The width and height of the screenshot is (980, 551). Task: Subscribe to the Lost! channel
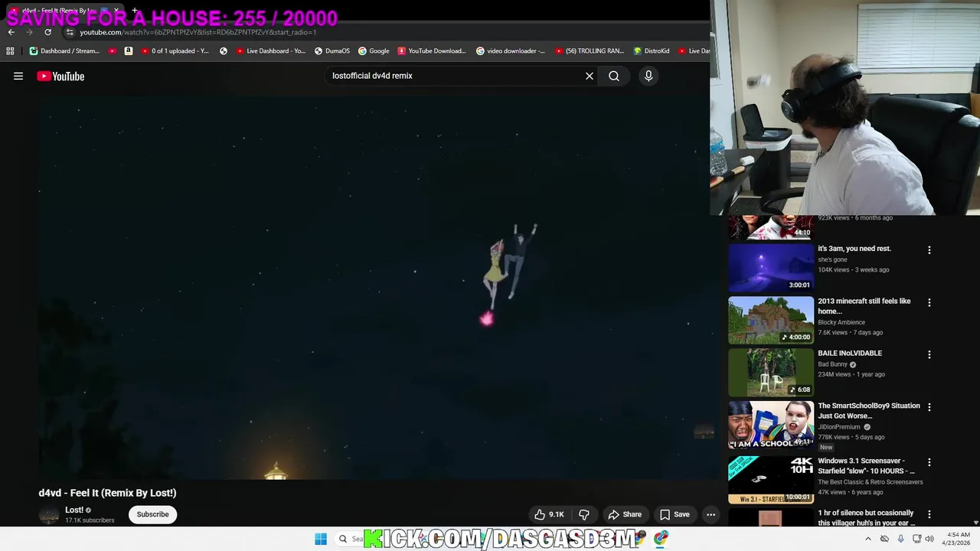coord(152,514)
